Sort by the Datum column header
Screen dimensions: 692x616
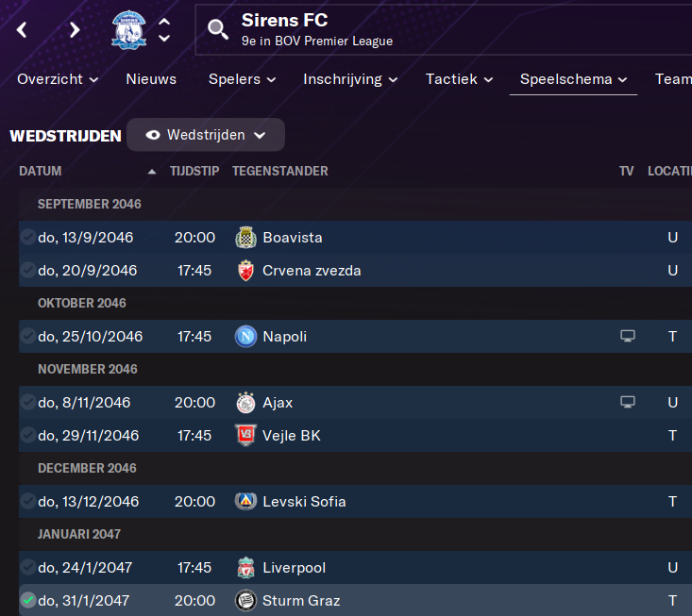pyautogui.click(x=41, y=171)
